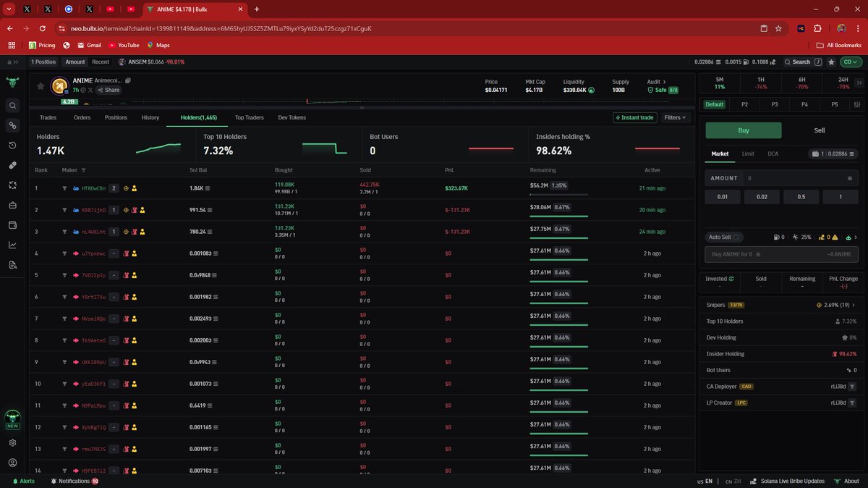Switch list to Amount view
This screenshot has height=488, width=868.
(x=75, y=62)
